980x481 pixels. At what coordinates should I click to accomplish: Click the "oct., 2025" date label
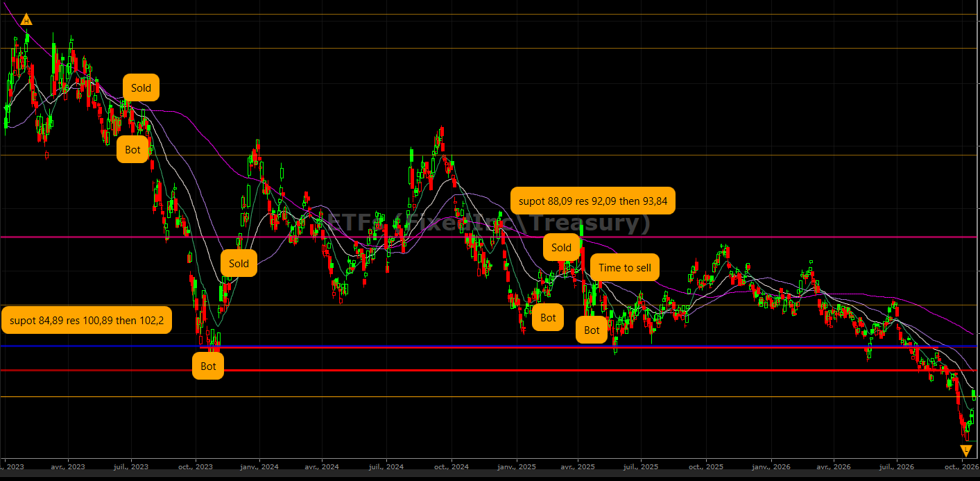coord(707,467)
